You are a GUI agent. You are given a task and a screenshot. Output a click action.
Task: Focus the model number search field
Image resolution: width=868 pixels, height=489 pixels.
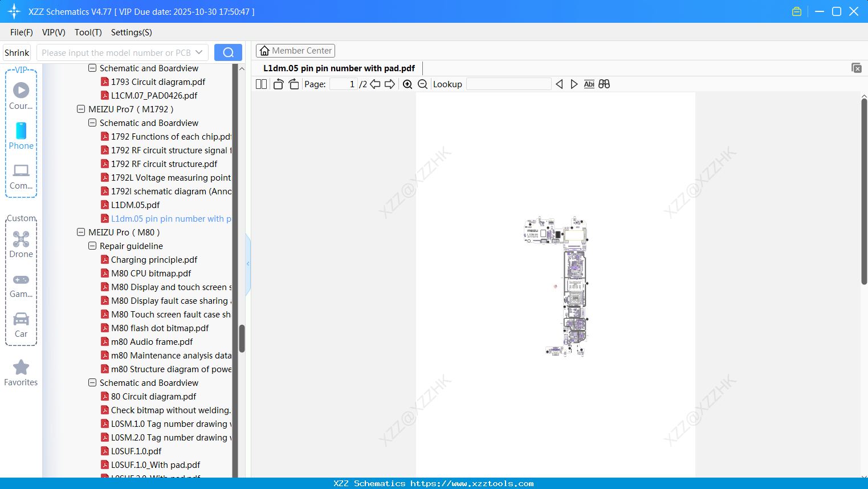coord(116,52)
